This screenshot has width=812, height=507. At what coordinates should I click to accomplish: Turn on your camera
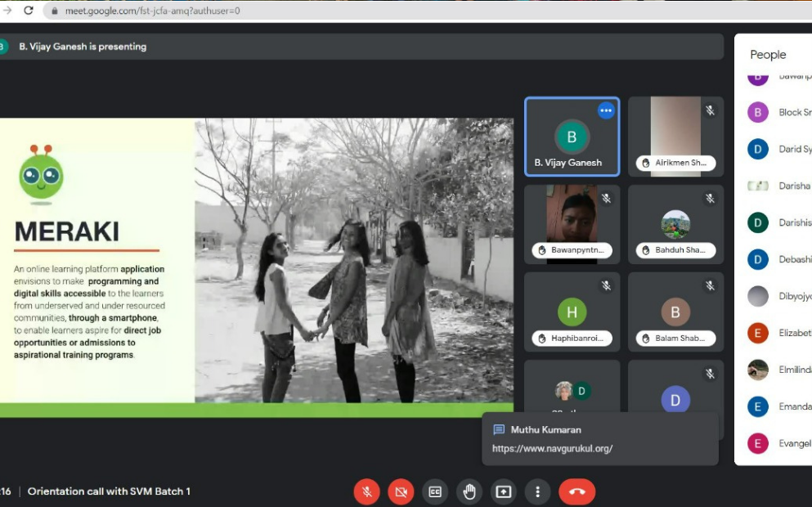pos(401,491)
